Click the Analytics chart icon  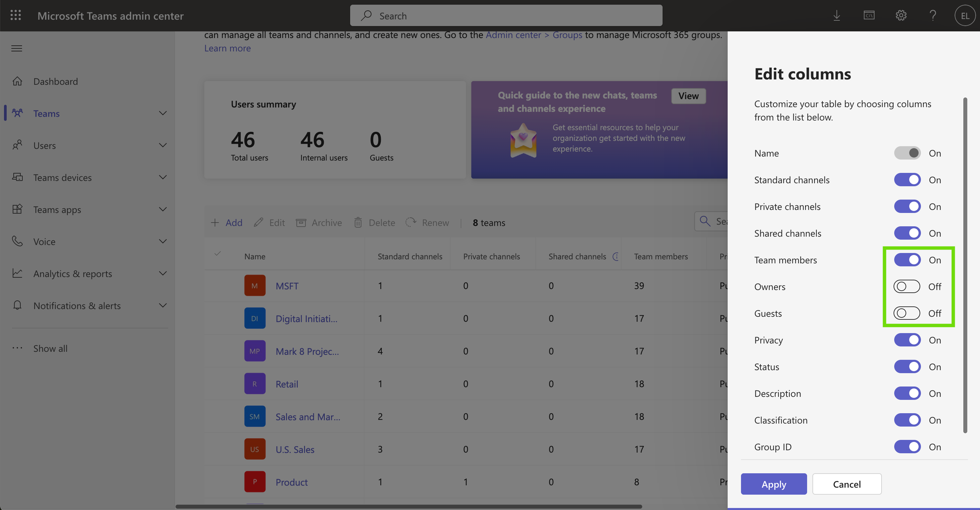pos(17,273)
